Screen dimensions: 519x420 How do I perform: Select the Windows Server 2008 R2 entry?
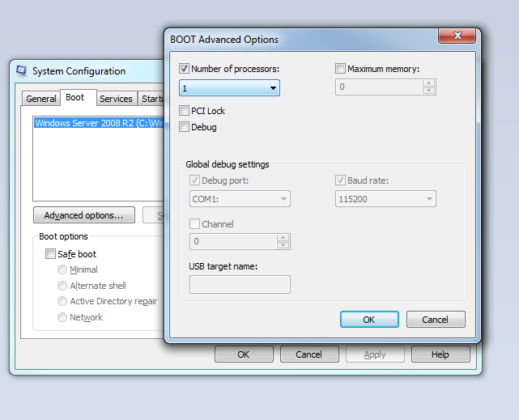97,124
